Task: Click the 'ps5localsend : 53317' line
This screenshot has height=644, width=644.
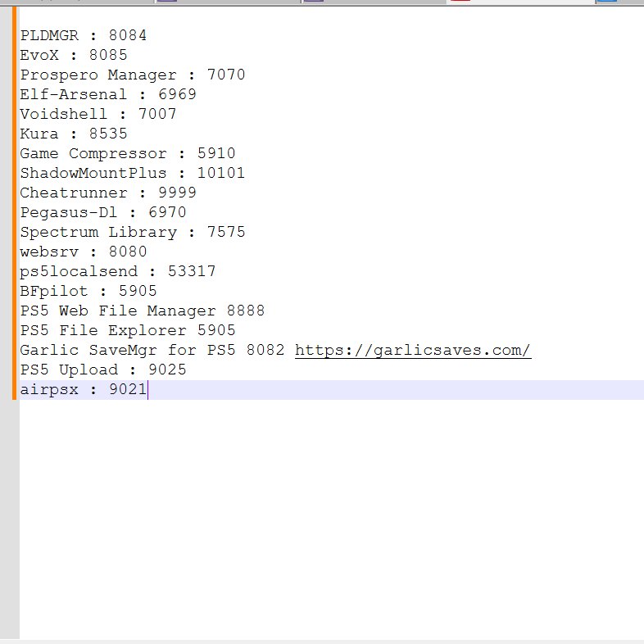Action: pos(118,271)
